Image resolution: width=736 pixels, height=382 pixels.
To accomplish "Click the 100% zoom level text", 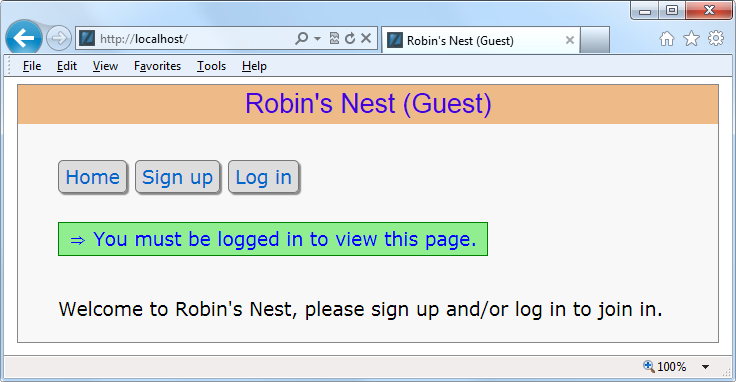I will [672, 367].
